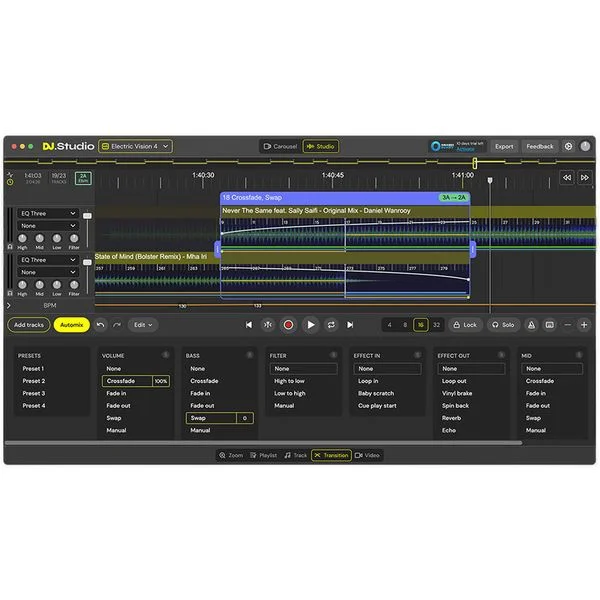Open the Electric Vision 4 project dropdown
The height and width of the screenshot is (600, 600).
pos(135,146)
